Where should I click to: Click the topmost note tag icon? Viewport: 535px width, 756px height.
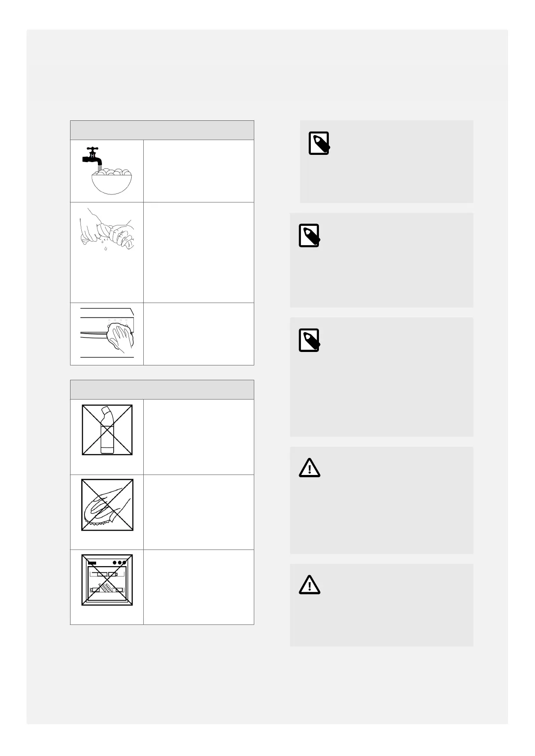coord(319,143)
